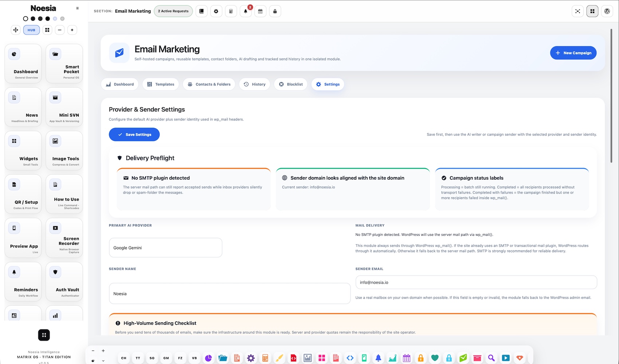Toggle the HUB mode button
This screenshot has height=364, width=619.
click(31, 30)
